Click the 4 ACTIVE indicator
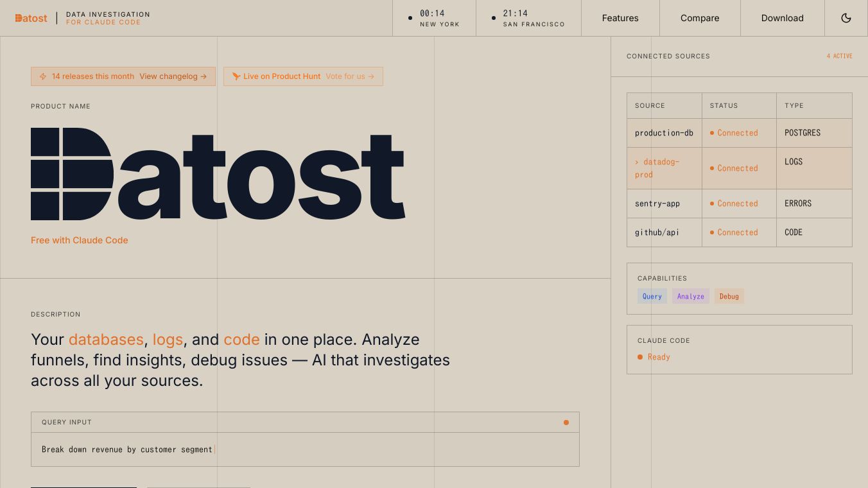The image size is (868, 488). [840, 56]
